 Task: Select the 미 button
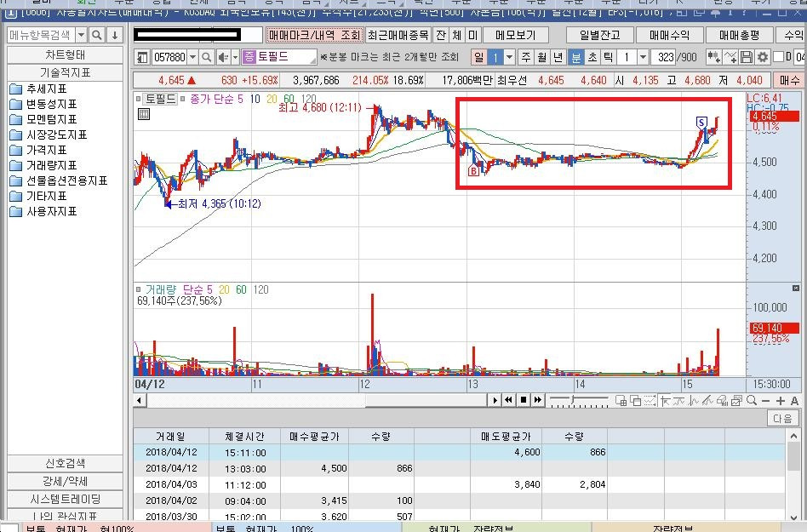(x=473, y=35)
